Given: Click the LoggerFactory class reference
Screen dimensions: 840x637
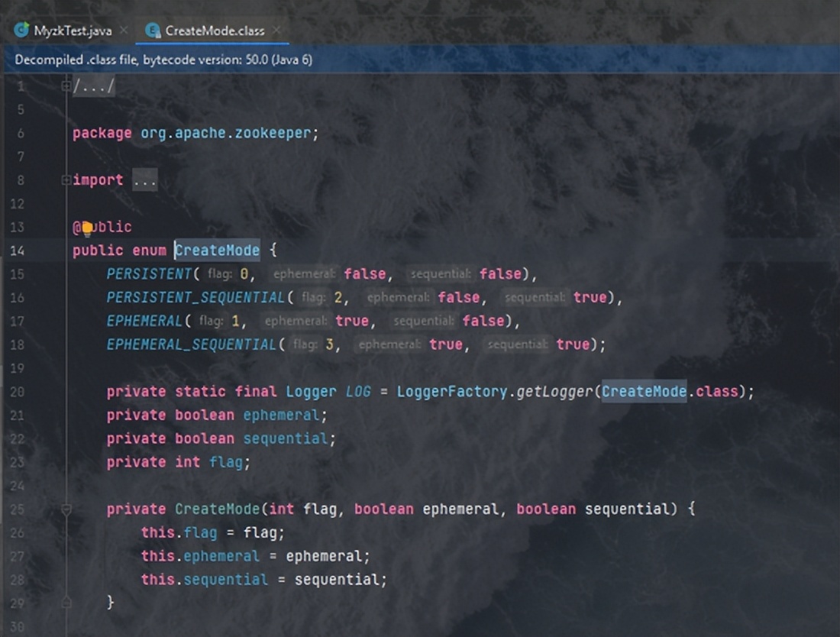Looking at the screenshot, I should pos(451,392).
